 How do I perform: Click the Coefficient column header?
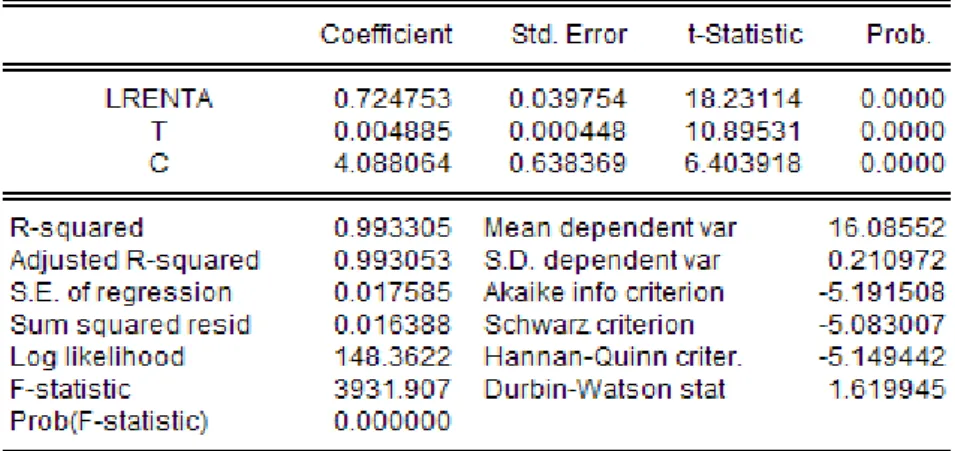tap(387, 35)
